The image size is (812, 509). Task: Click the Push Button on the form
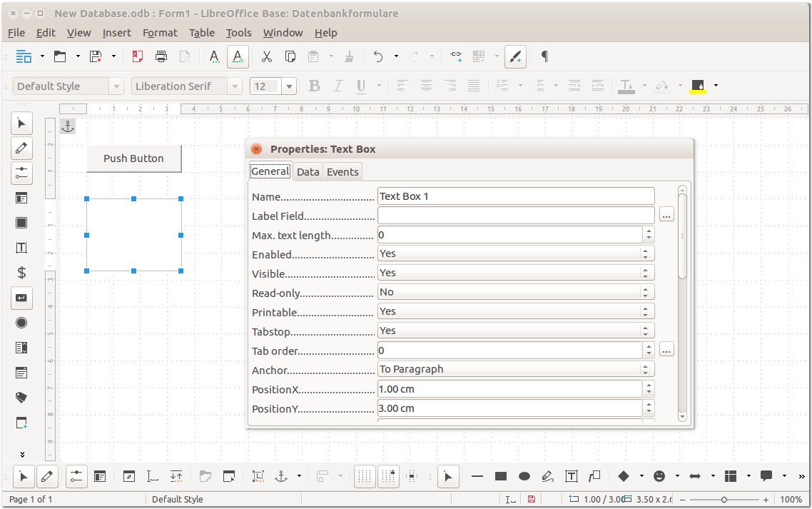[x=133, y=158]
